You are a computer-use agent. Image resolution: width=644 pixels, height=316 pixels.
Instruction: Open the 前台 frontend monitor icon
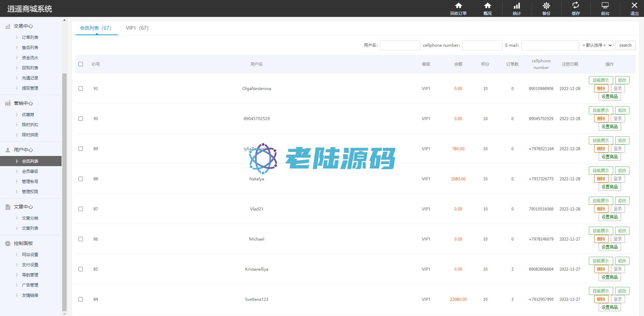coord(605,6)
